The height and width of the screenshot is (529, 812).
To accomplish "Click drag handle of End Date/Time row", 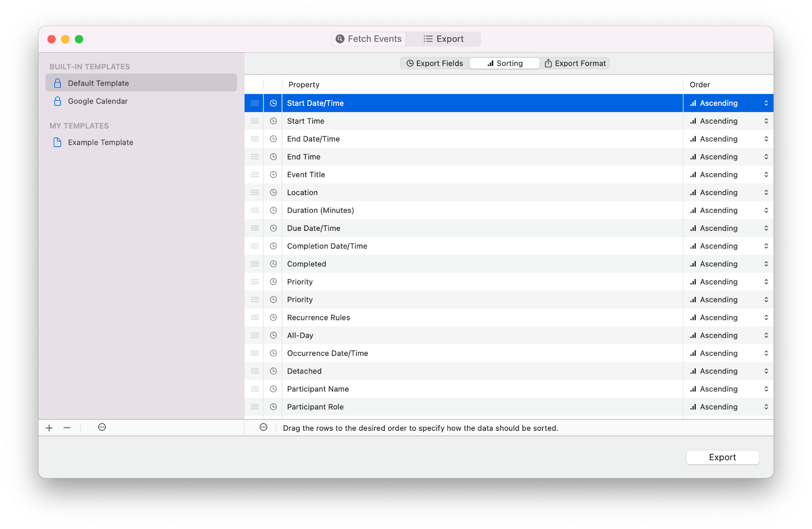I will point(255,138).
